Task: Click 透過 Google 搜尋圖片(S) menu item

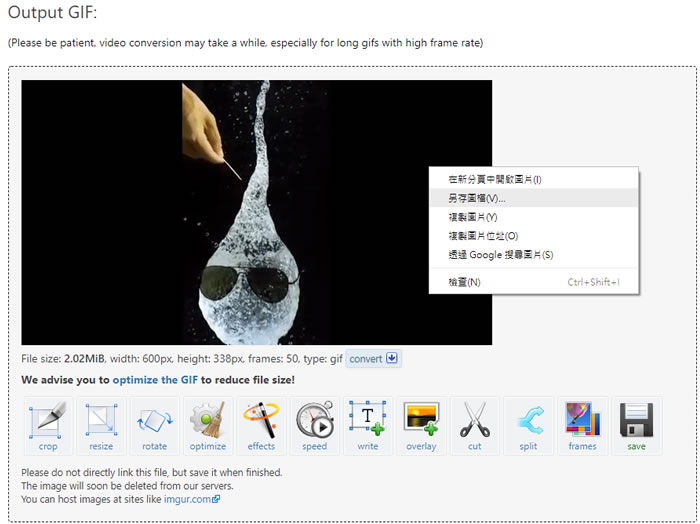Action: (533, 255)
